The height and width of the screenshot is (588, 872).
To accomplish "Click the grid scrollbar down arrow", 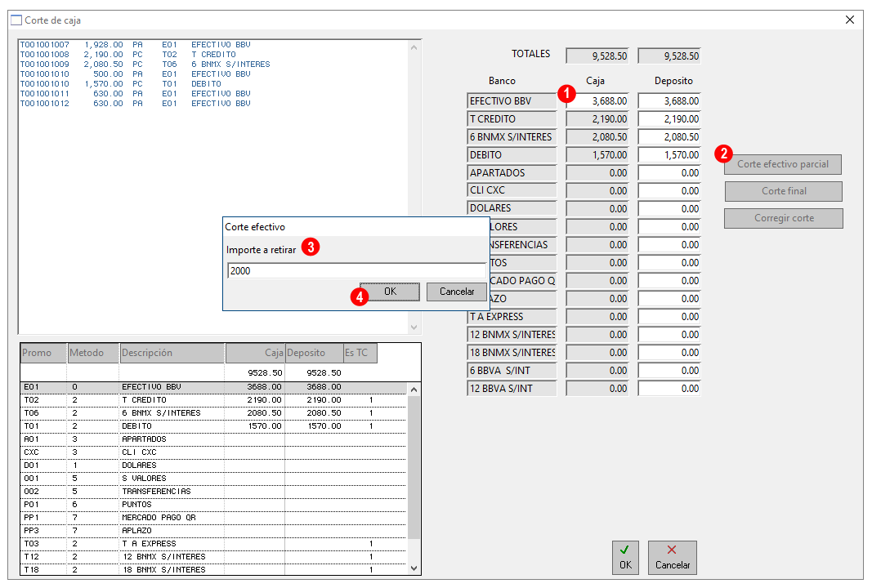I will (414, 568).
